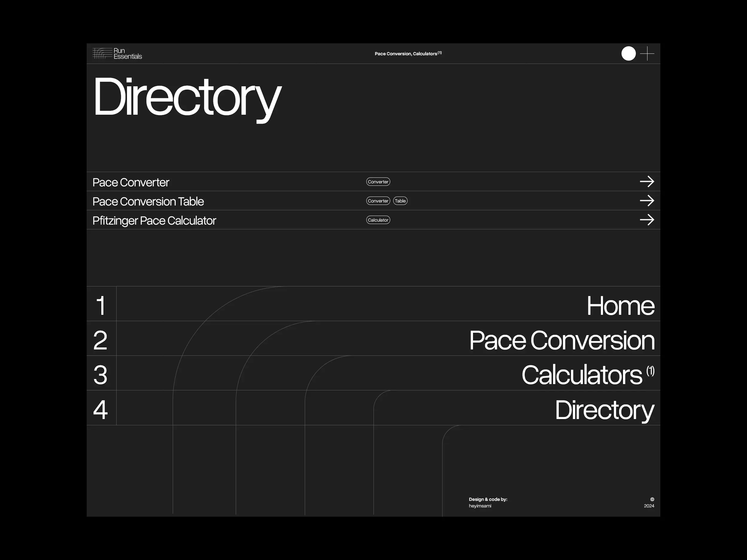Click the Calculator tag on Pfitzinger row
Viewport: 747px width, 560px height.
click(378, 220)
